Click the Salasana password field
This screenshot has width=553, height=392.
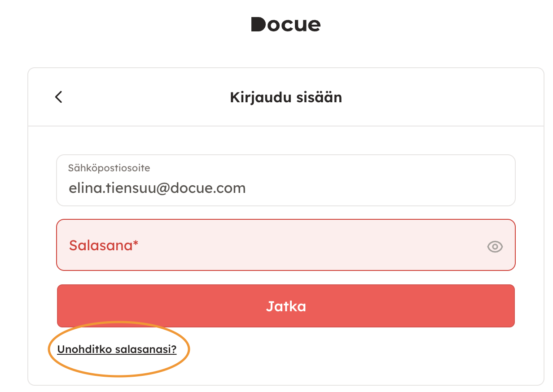click(269, 245)
